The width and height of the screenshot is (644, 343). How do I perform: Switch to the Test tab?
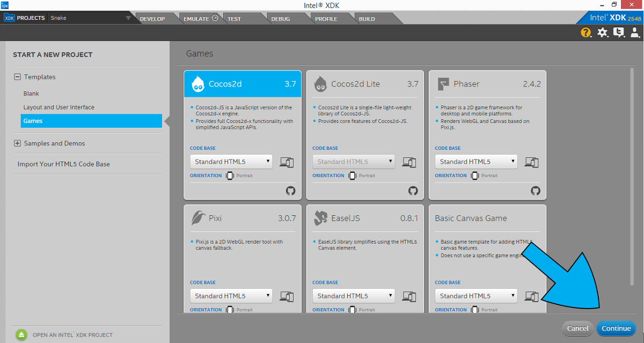[235, 19]
